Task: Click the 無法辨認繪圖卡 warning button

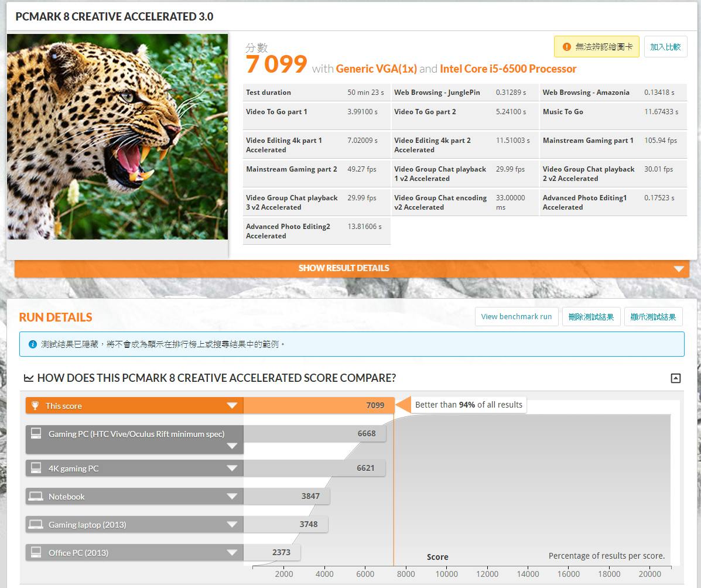Action: point(596,46)
